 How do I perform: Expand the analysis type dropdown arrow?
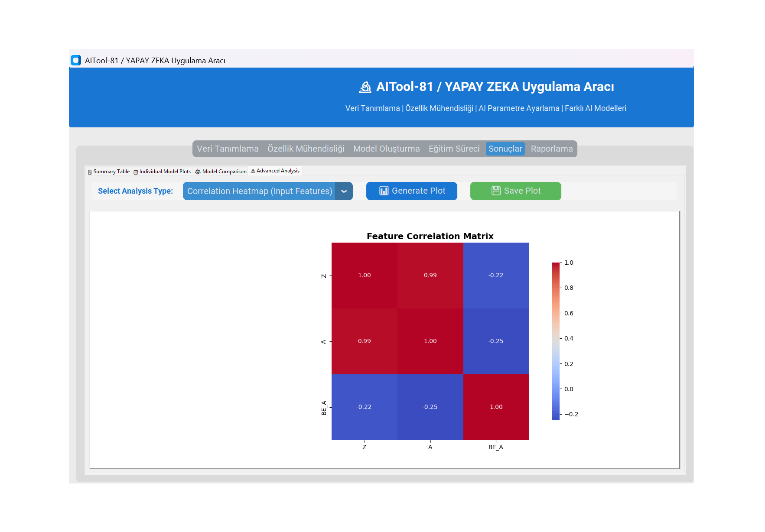(x=344, y=191)
